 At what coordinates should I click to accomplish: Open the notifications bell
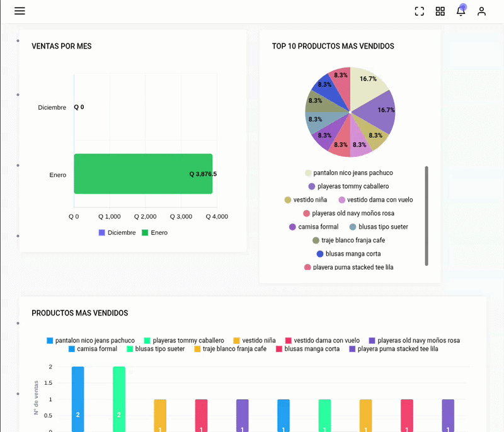(461, 11)
